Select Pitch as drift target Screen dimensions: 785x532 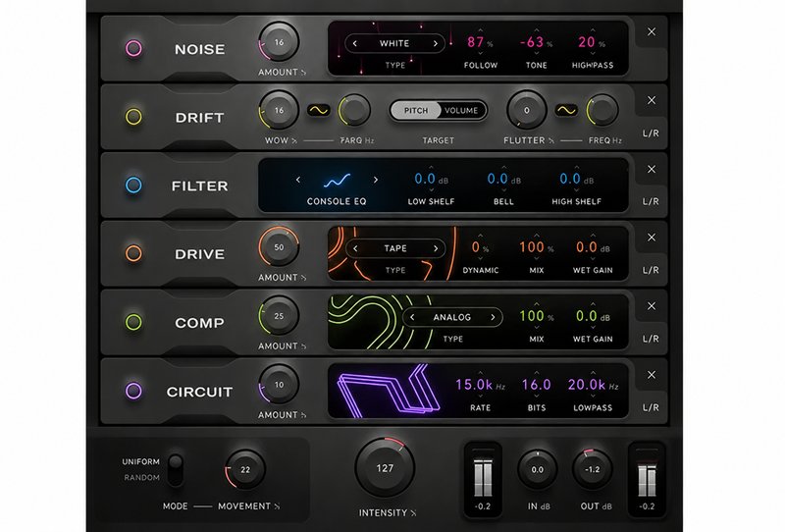tap(415, 110)
